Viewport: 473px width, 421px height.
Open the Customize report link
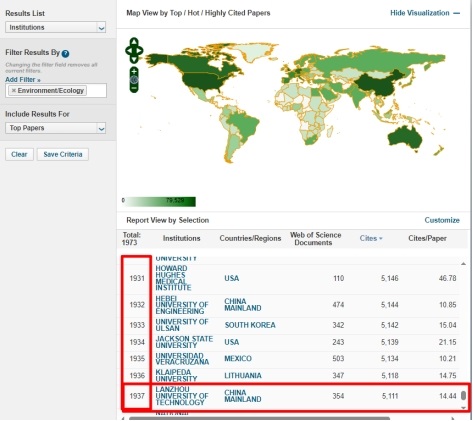tap(442, 220)
